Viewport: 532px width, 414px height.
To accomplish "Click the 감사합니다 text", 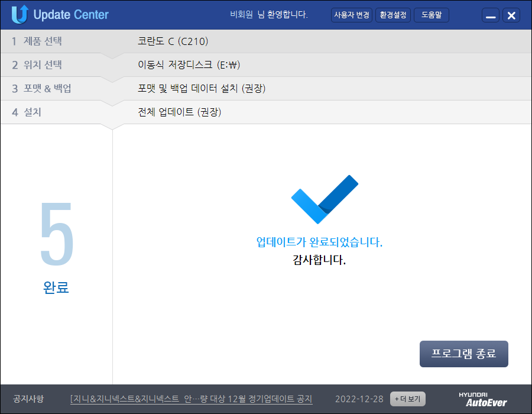I will tap(319, 260).
